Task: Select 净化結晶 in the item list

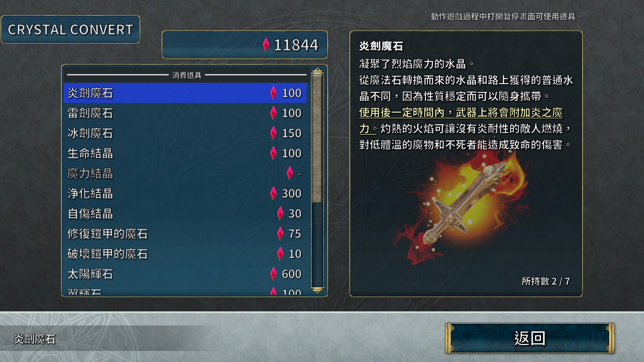Action: [x=185, y=193]
